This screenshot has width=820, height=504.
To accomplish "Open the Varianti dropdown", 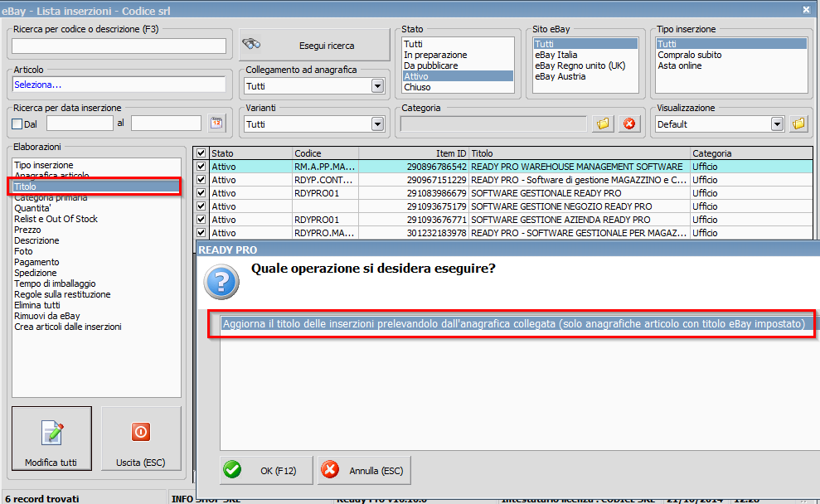I will pos(377,124).
